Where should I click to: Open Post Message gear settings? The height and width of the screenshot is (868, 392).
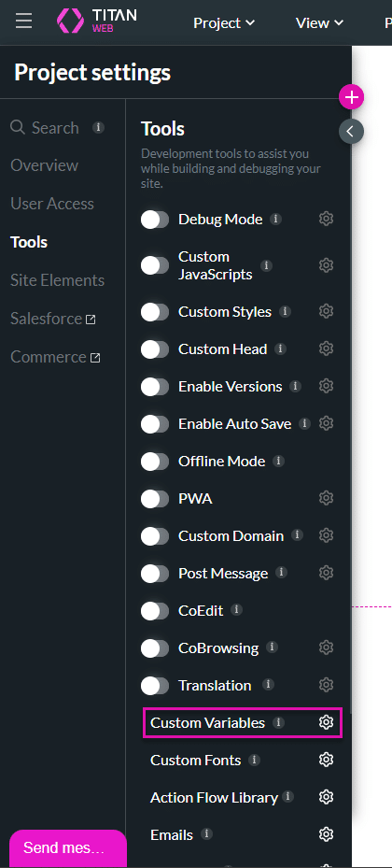click(x=327, y=573)
